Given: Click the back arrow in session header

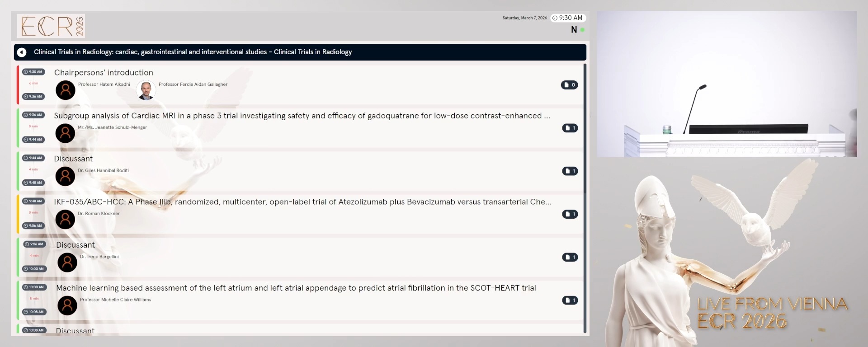Looking at the screenshot, I should (22, 52).
